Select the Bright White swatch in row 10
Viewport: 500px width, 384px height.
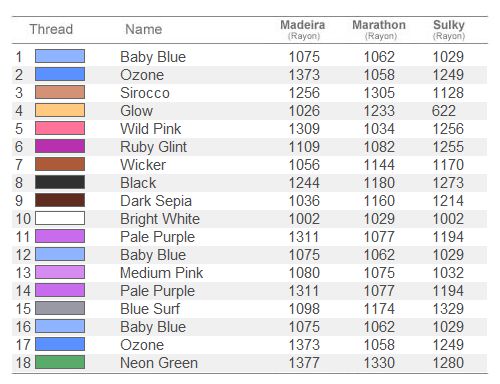tap(60, 218)
